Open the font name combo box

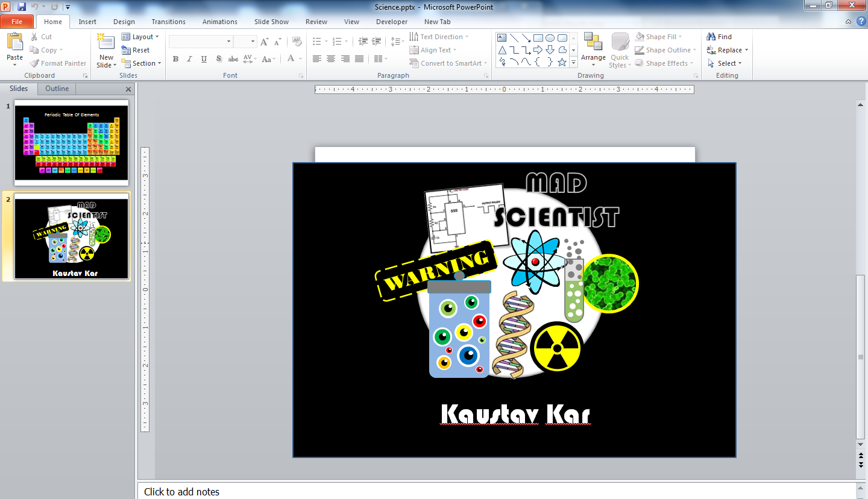point(201,42)
